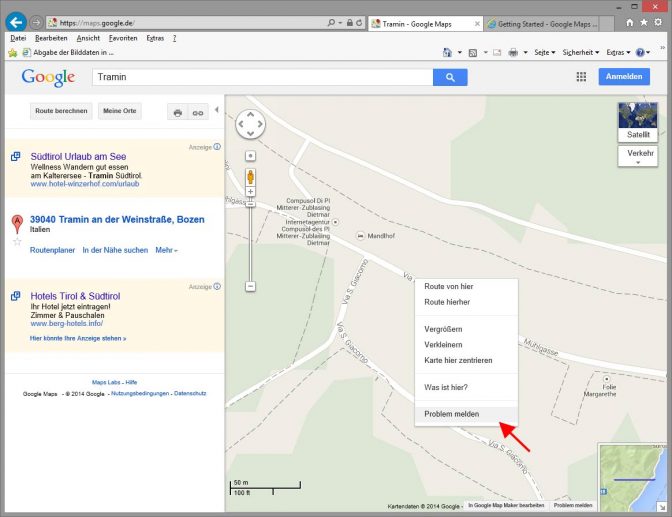
Task: Click the Google logo
Action: [48, 77]
